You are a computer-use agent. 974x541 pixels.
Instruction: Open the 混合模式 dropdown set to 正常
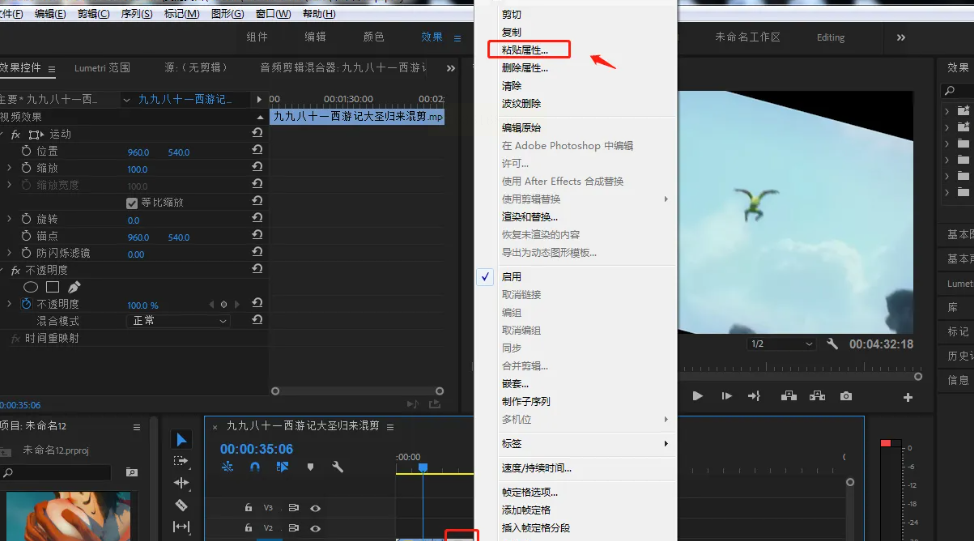coord(178,321)
